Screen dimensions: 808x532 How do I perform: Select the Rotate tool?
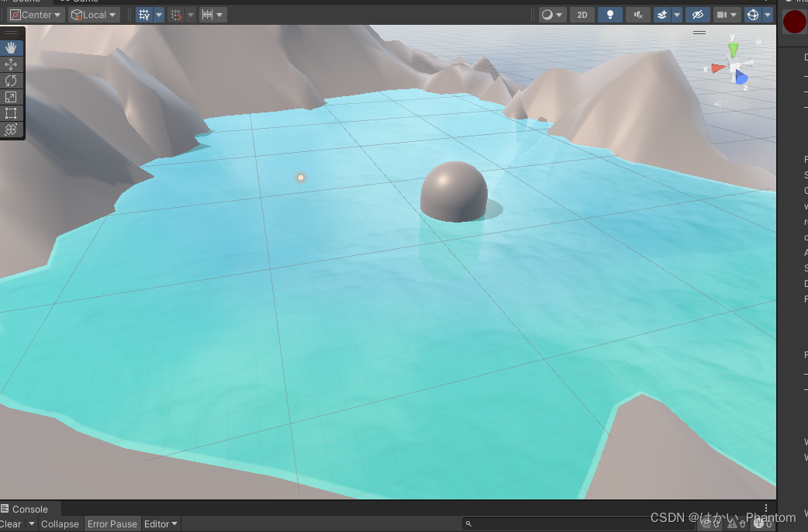click(x=11, y=81)
